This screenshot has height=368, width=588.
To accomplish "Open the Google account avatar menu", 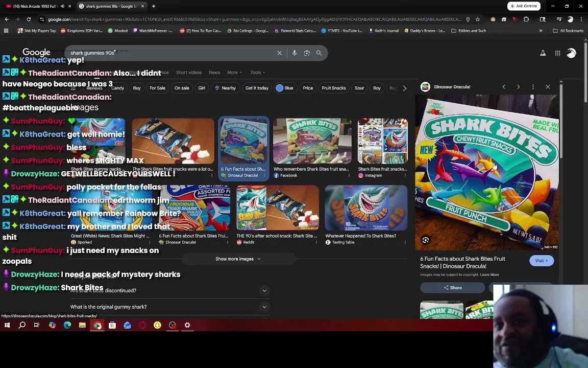I will pos(571,53).
